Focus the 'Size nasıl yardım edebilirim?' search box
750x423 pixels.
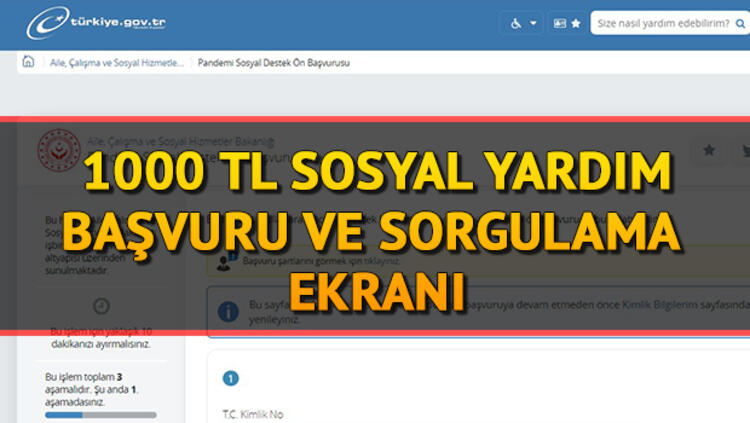click(x=664, y=23)
